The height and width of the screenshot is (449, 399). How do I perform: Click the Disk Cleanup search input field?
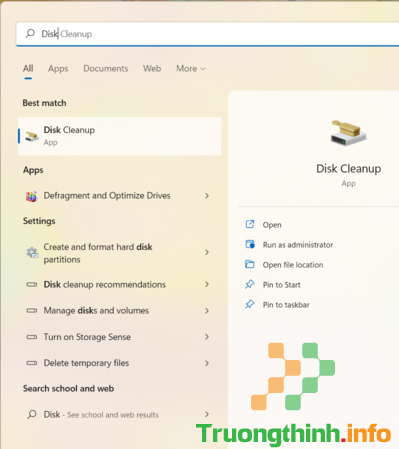point(208,34)
